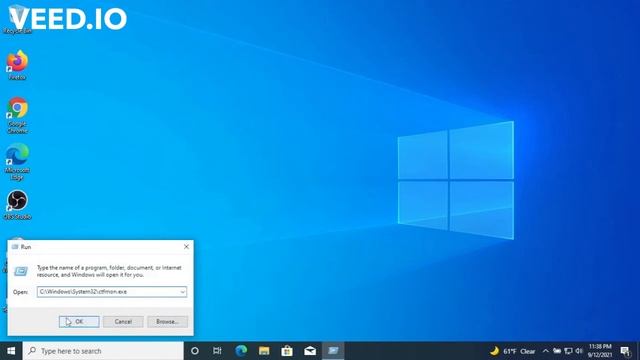Click Cancel in the Run dialog
The width and height of the screenshot is (640, 360).
point(123,322)
